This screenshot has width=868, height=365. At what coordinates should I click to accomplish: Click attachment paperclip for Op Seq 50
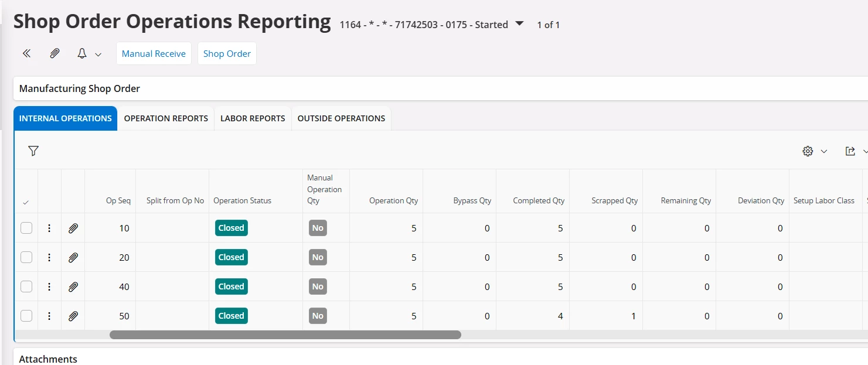pos(73,316)
